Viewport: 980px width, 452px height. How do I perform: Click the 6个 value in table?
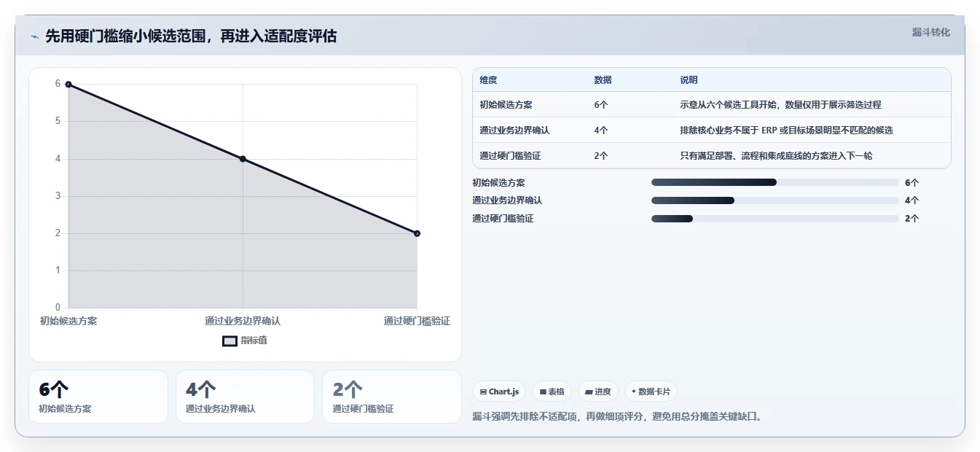point(601,105)
